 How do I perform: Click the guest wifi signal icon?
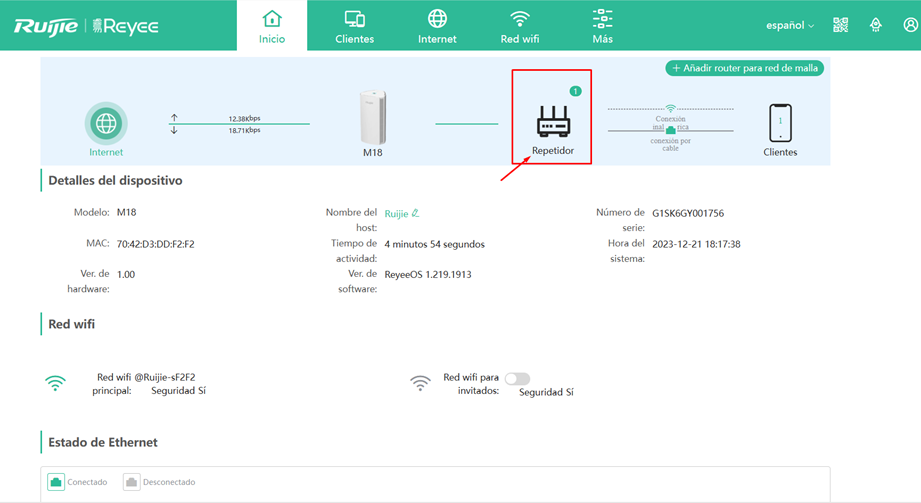click(420, 383)
